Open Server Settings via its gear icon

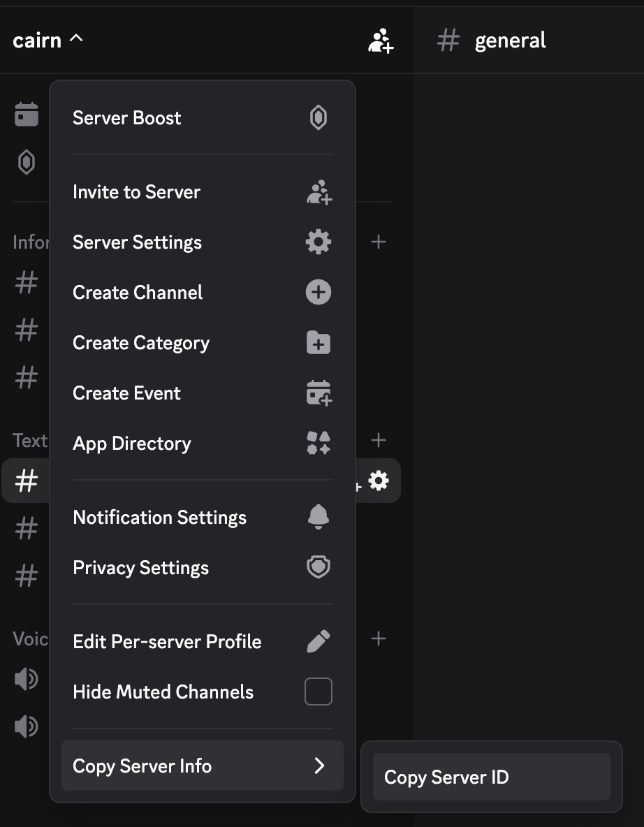click(319, 242)
